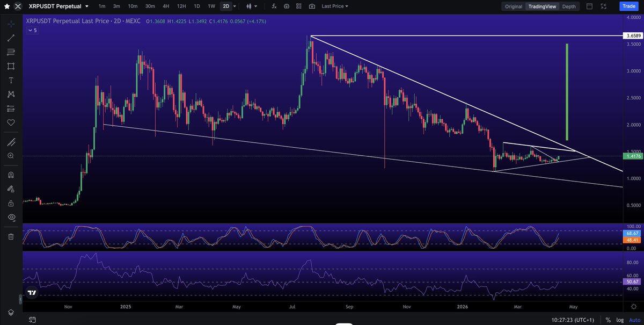Click the current price label 1.4176
Screen dimensions: 644x325
tap(632, 156)
